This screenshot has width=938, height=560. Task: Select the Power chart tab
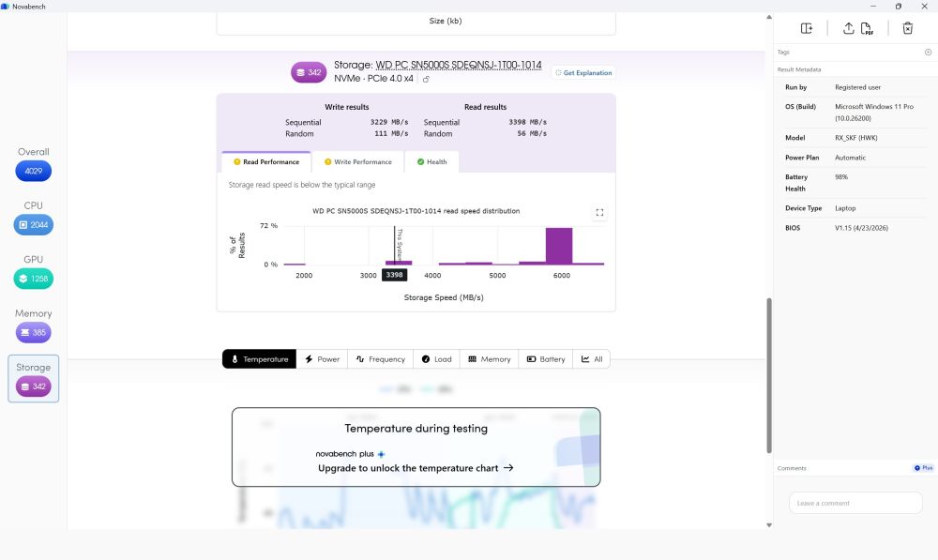coord(322,359)
